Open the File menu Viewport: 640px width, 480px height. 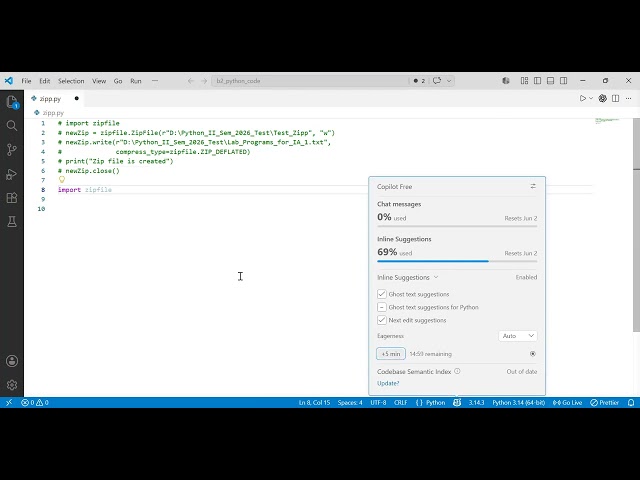coord(26,81)
